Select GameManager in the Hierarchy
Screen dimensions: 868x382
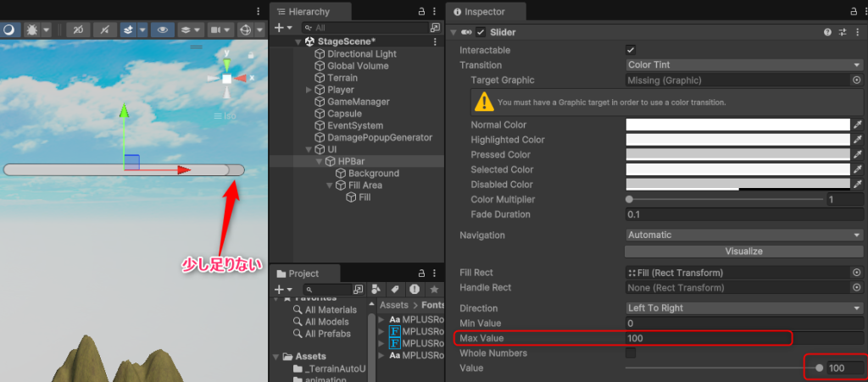coord(358,102)
